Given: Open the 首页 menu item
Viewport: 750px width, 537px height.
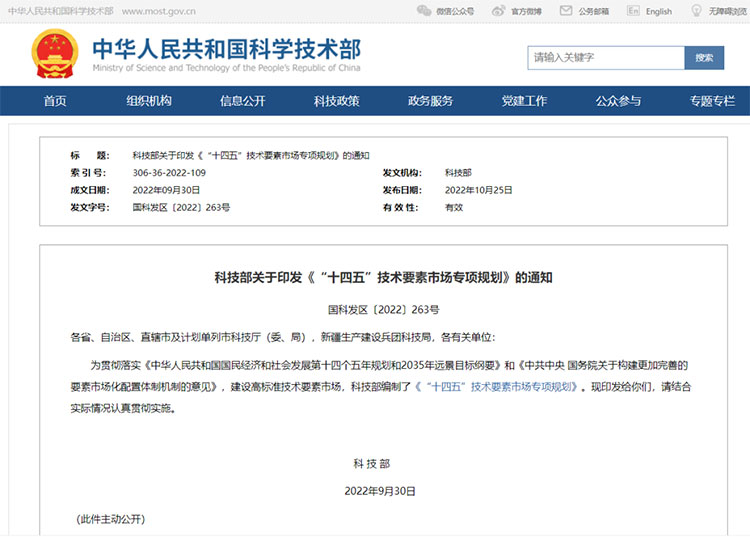Looking at the screenshot, I should [55, 101].
